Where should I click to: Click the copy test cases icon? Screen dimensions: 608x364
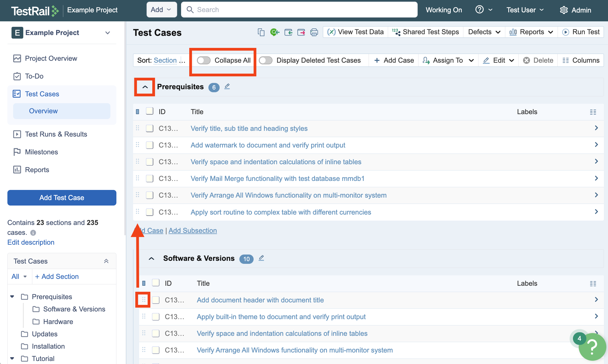[261, 32]
